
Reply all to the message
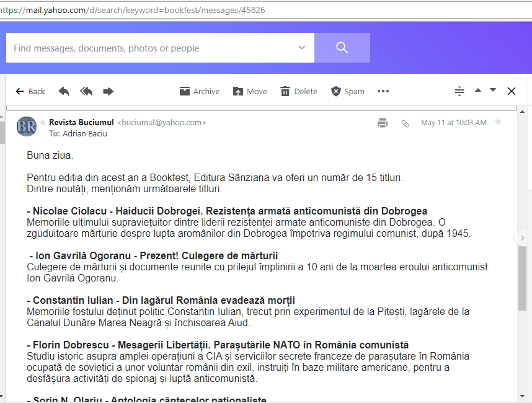coord(86,91)
